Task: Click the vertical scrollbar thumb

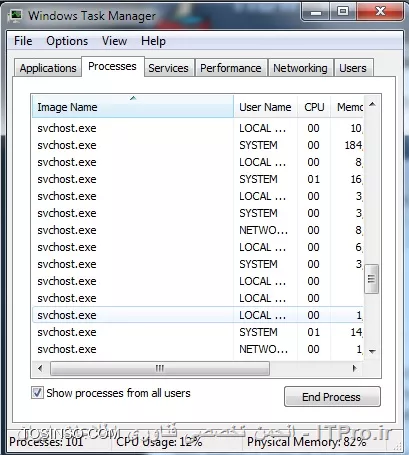Action: [x=371, y=279]
